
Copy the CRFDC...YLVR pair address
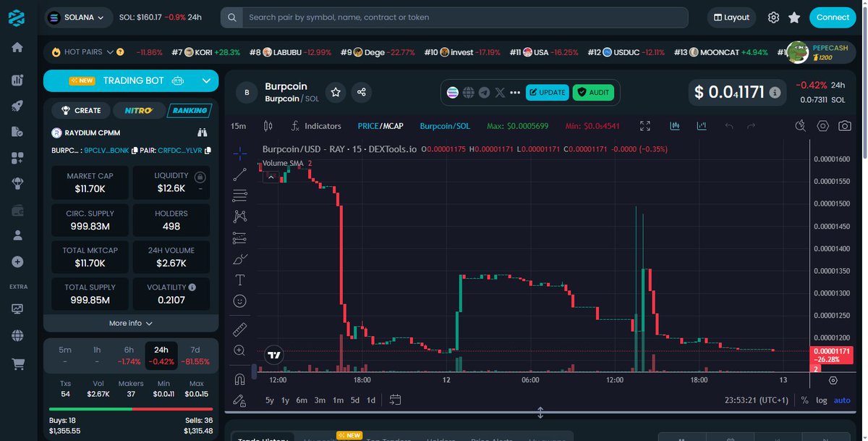coord(208,151)
